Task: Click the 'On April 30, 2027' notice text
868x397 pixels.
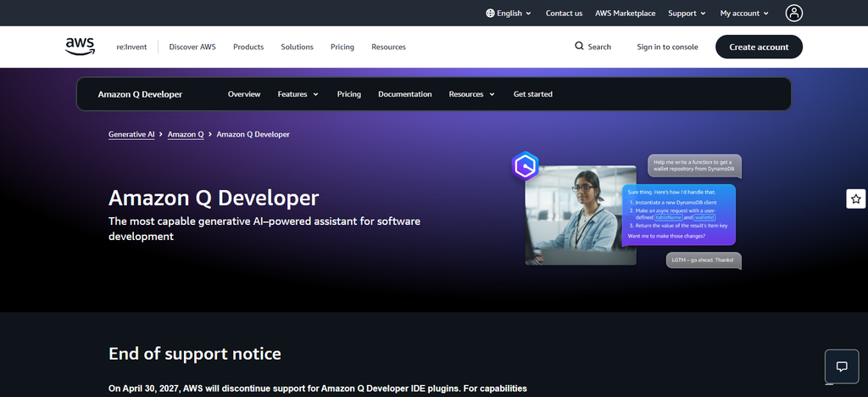Action: (318, 389)
